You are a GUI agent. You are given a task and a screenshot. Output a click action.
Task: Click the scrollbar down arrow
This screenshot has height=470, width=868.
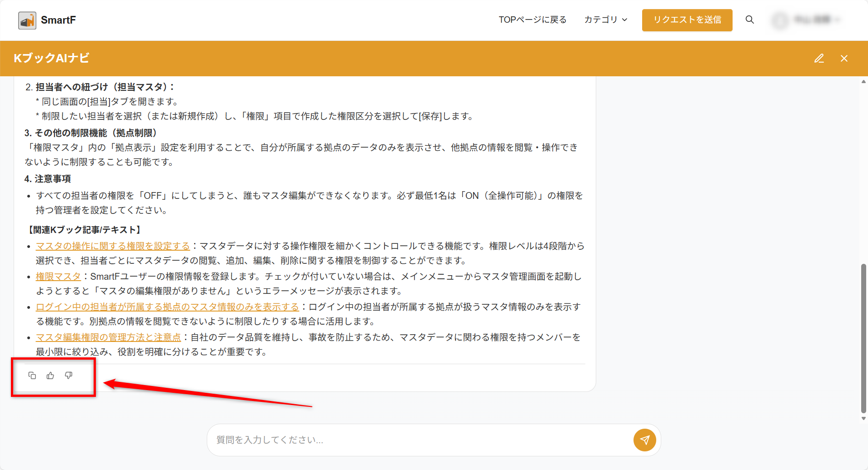point(863,419)
